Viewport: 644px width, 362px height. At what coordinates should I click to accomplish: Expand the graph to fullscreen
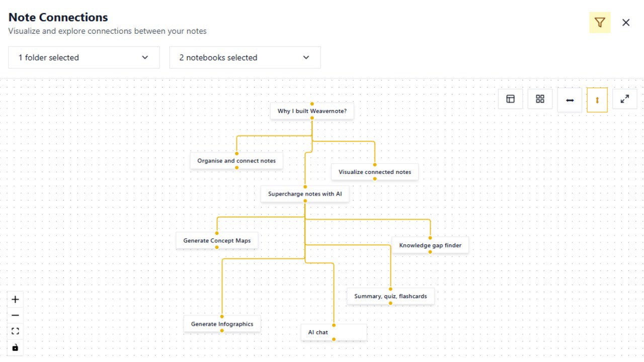coord(625,99)
